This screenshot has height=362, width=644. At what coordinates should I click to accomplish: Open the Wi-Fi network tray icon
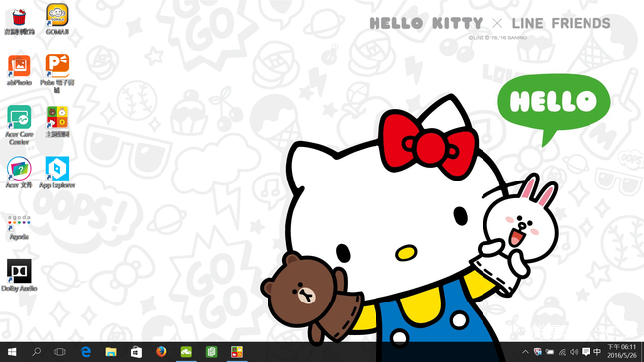[x=562, y=352]
